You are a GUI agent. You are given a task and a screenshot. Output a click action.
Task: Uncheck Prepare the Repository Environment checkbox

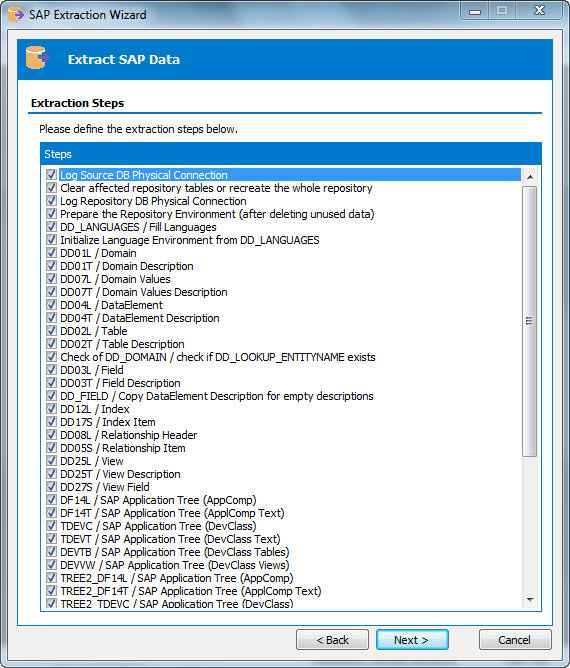[52, 214]
